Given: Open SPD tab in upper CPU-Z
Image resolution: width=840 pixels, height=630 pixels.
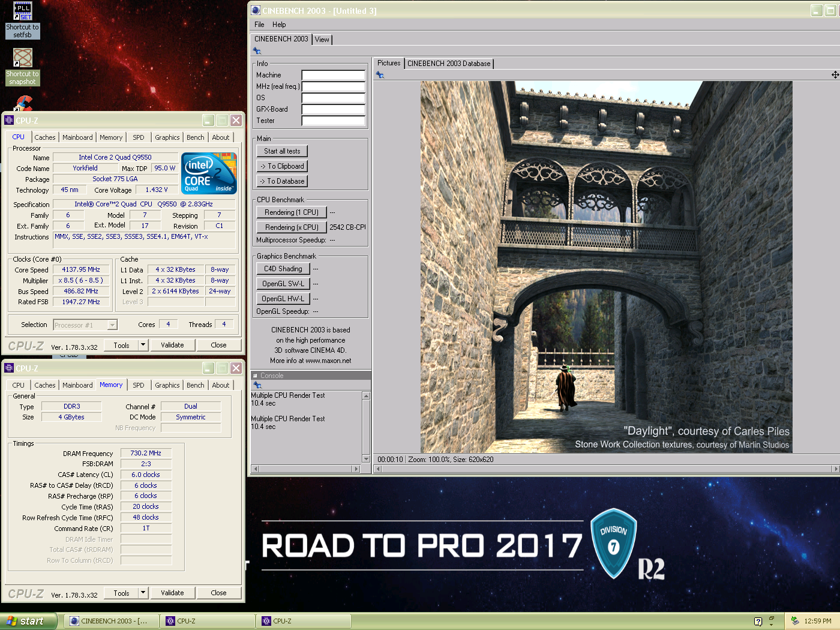Looking at the screenshot, I should point(139,137).
